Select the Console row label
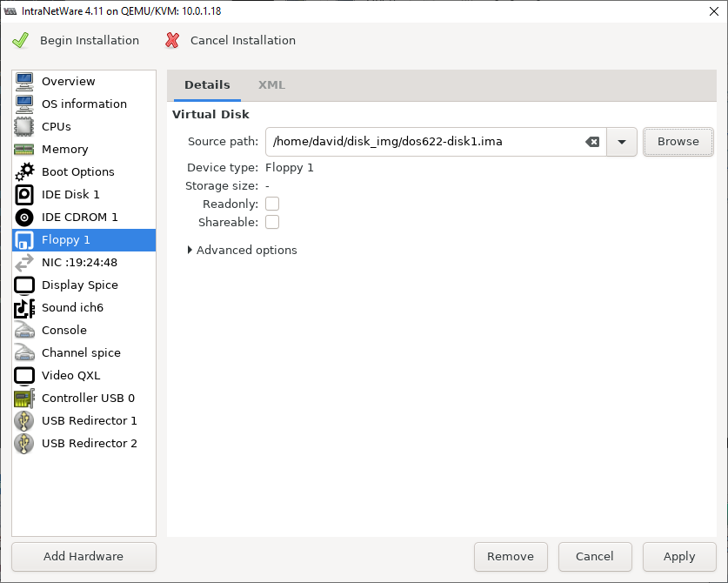 [x=64, y=331]
